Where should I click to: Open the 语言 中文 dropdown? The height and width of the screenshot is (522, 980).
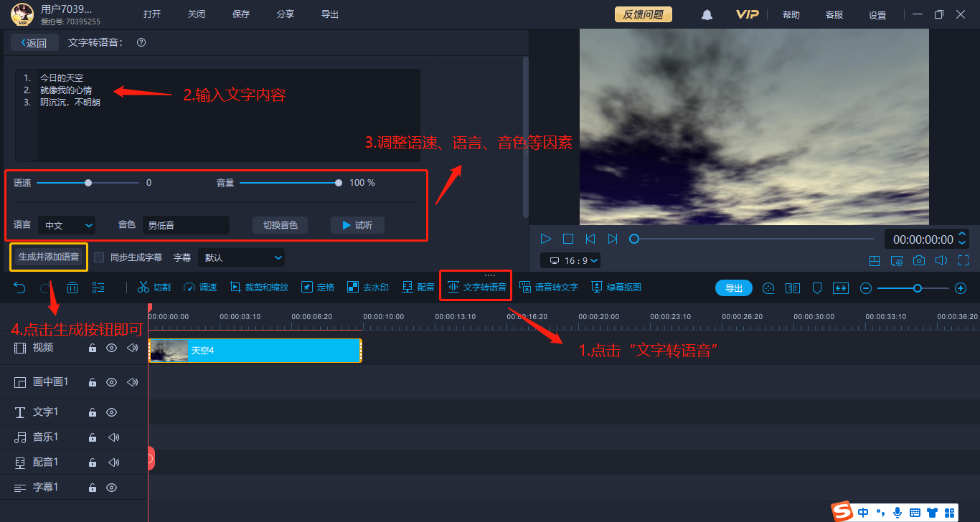tap(67, 225)
